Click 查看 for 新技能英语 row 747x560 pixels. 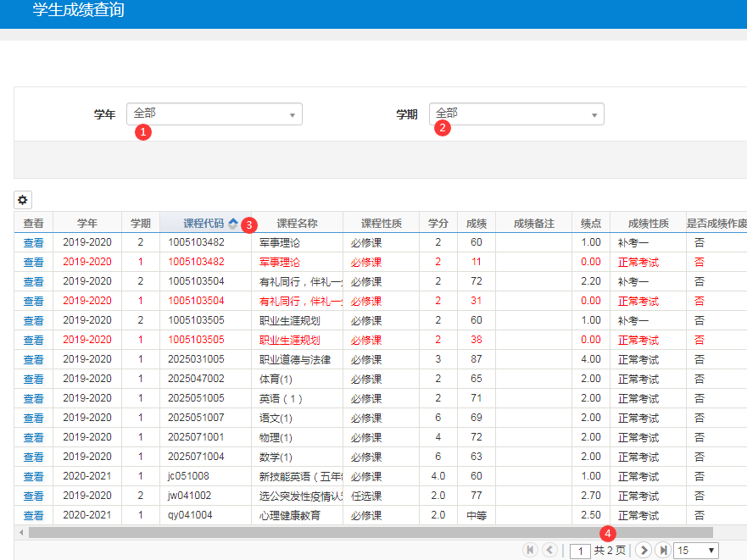(33, 477)
